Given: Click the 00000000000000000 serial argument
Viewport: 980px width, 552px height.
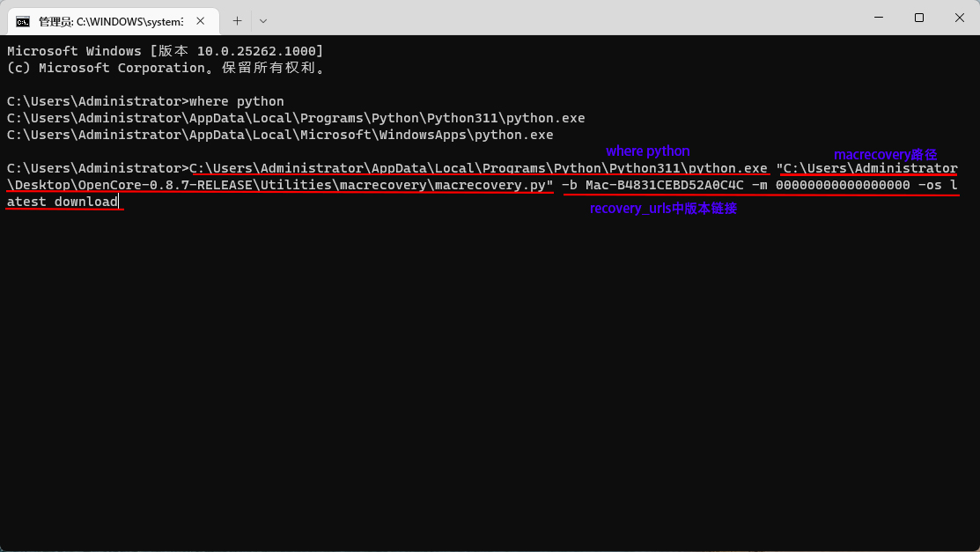Looking at the screenshot, I should [x=843, y=185].
